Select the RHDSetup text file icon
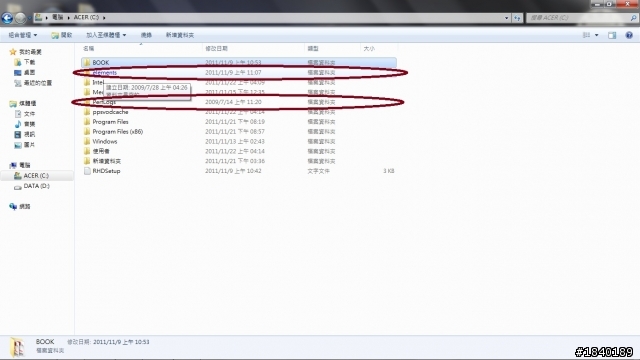 coord(87,171)
